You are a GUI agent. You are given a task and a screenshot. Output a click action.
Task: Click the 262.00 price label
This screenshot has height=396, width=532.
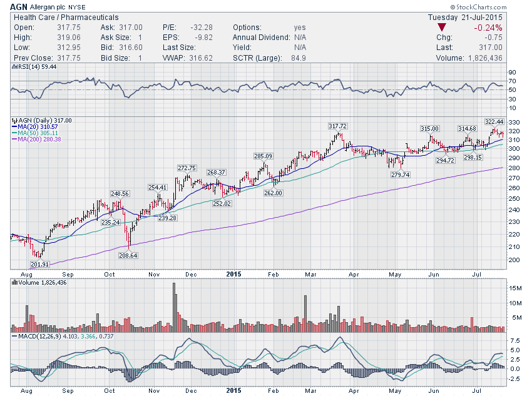tap(273, 193)
